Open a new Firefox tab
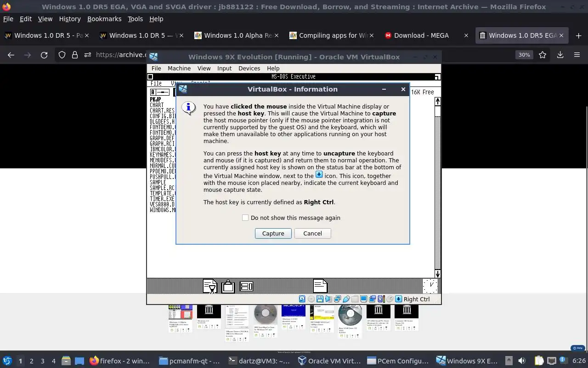The height and width of the screenshot is (368, 588). (x=578, y=35)
